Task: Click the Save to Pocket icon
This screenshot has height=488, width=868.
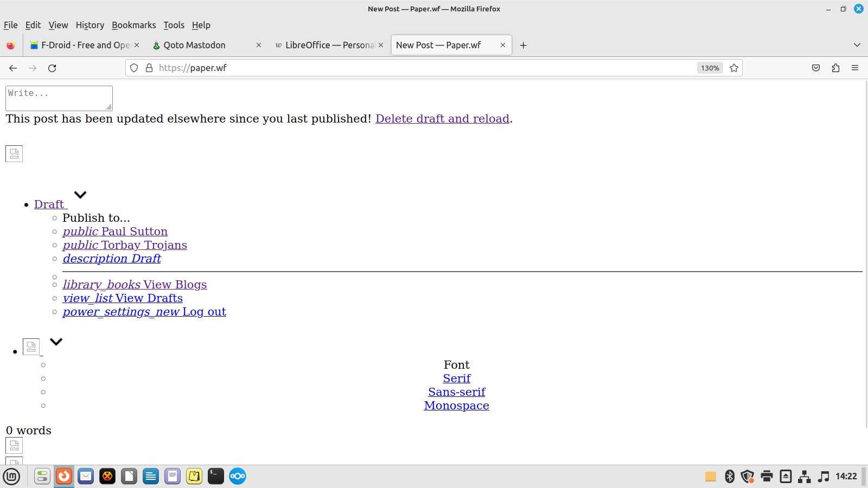Action: [x=816, y=68]
